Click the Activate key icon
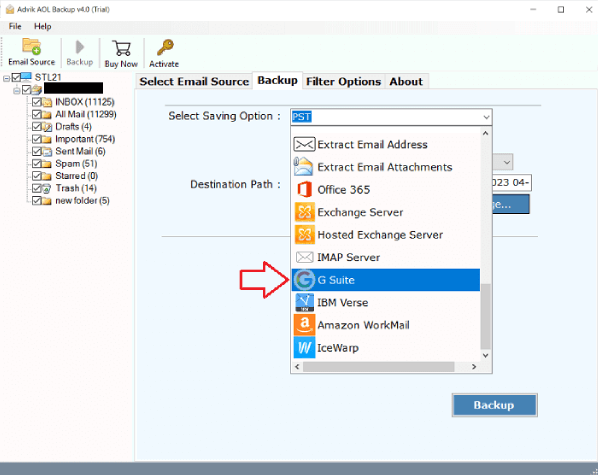This screenshot has height=475, width=598. pos(165,47)
